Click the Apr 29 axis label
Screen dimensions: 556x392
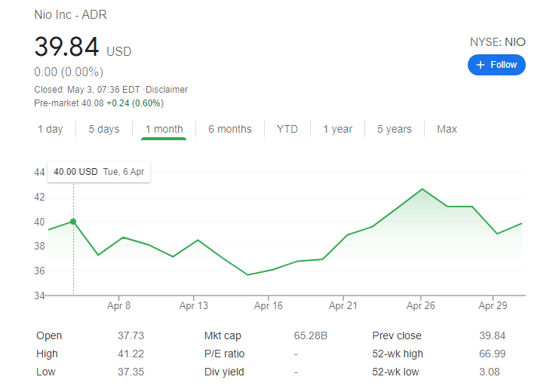pyautogui.click(x=493, y=305)
